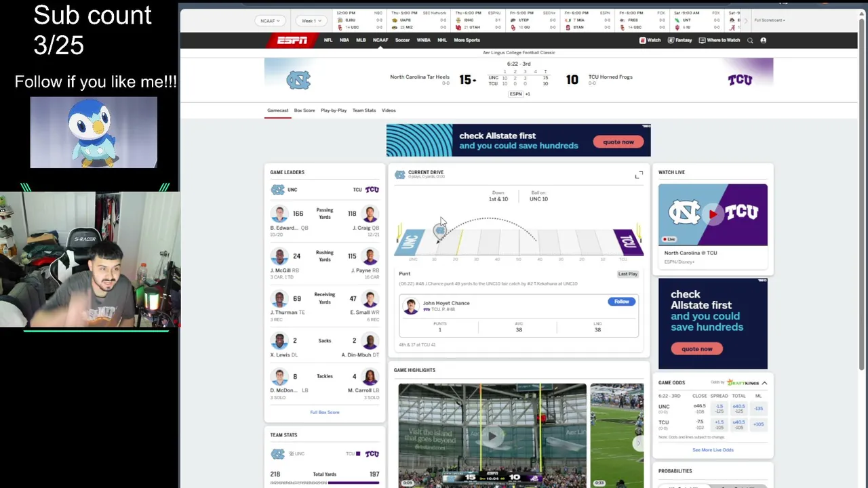
Task: Open the NHL menu in ESPN navigation
Action: tap(442, 41)
